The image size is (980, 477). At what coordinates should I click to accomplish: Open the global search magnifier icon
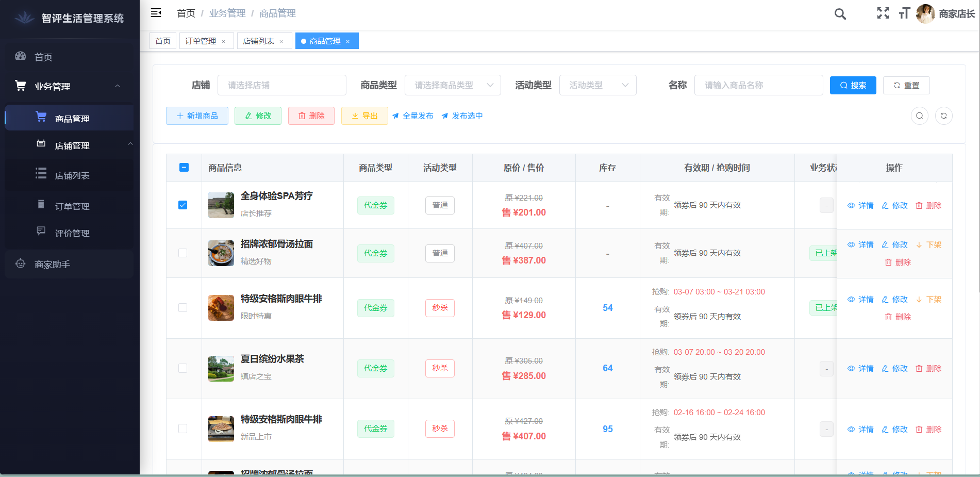click(x=840, y=14)
